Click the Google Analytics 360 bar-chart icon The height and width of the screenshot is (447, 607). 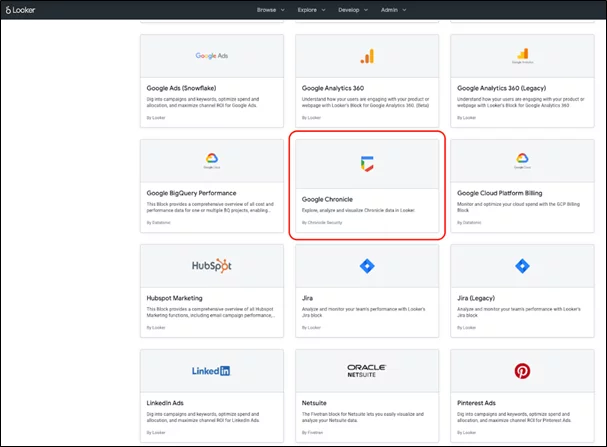tap(367, 57)
